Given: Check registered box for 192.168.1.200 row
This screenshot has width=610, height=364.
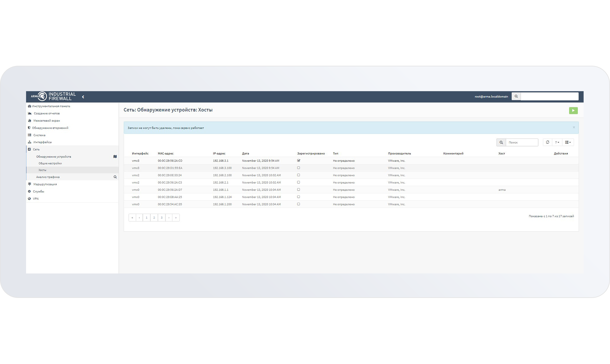Looking at the screenshot, I should click(299, 204).
